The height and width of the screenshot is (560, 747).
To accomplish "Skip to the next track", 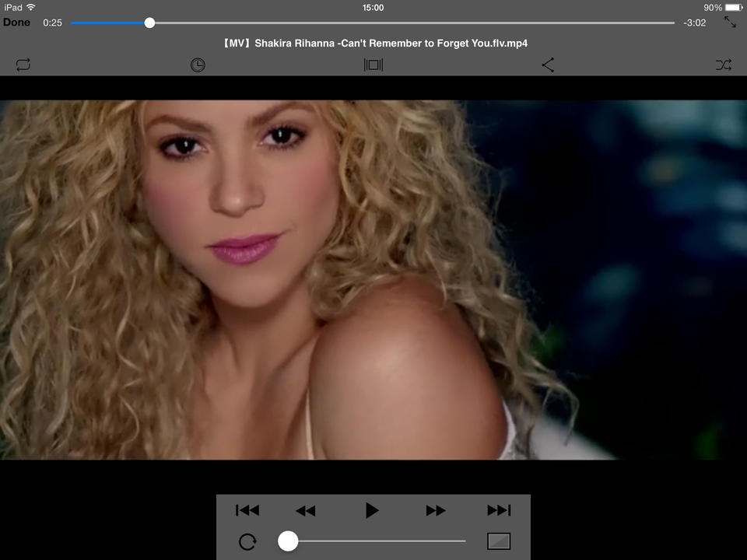I will pyautogui.click(x=499, y=510).
